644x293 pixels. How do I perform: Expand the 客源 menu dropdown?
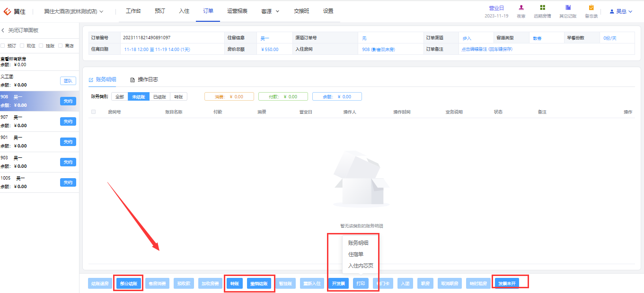[270, 11]
